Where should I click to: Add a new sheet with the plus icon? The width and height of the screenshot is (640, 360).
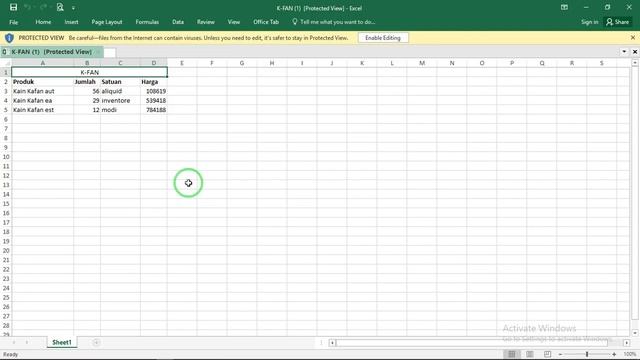point(96,342)
